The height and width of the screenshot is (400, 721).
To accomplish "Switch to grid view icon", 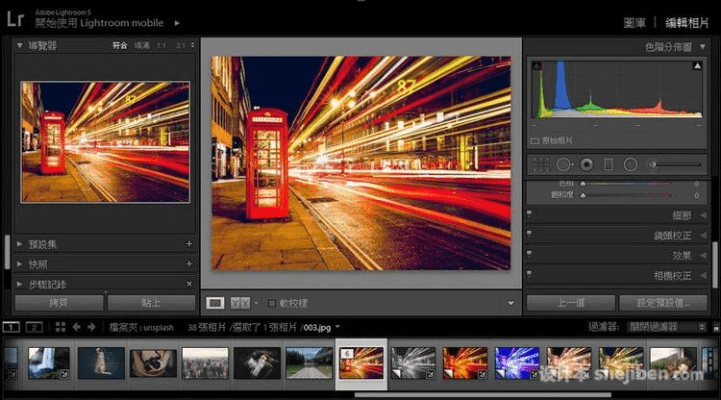I will [x=60, y=327].
